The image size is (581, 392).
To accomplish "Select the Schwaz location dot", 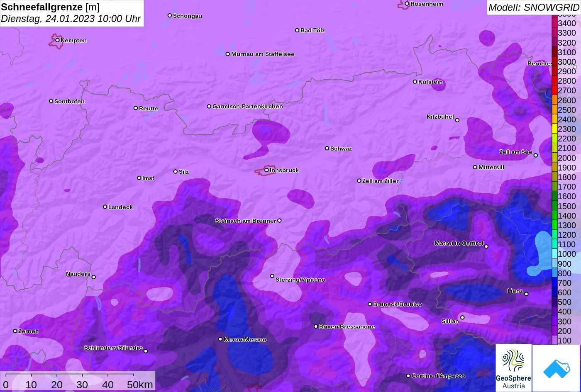I will pyautogui.click(x=327, y=148).
